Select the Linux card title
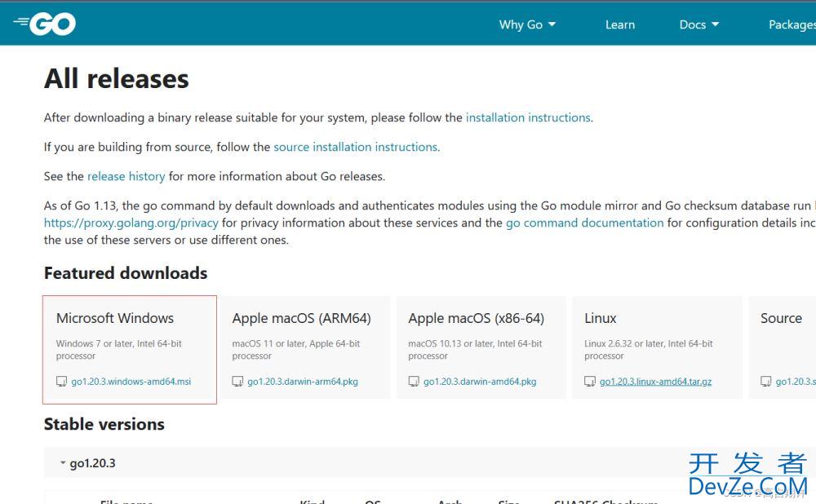This screenshot has width=816, height=504. point(600,318)
